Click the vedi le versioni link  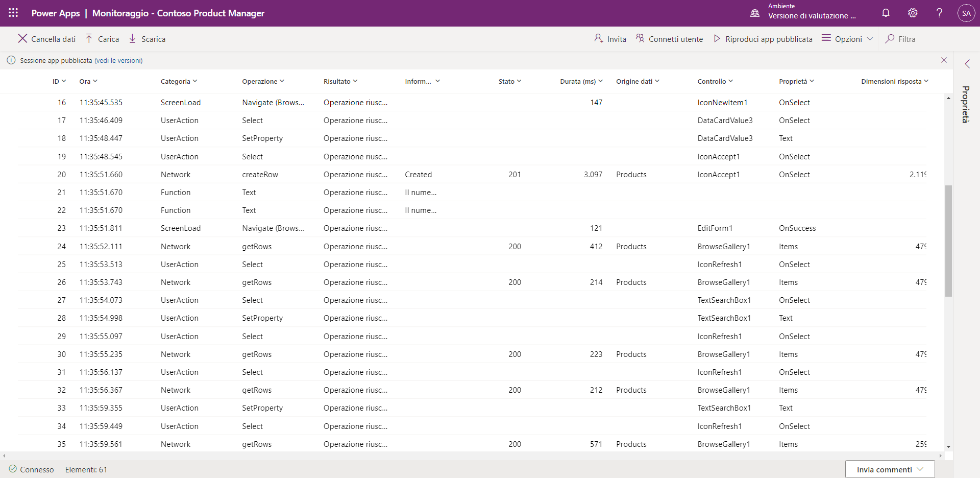(118, 60)
